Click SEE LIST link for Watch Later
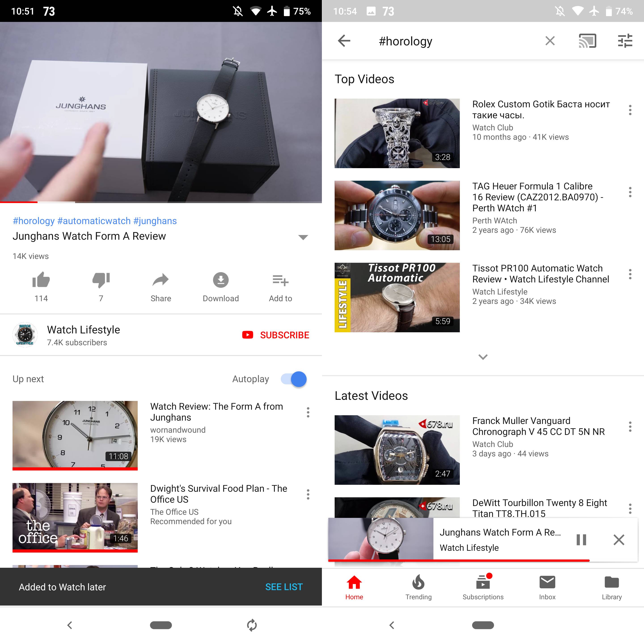 (x=284, y=586)
